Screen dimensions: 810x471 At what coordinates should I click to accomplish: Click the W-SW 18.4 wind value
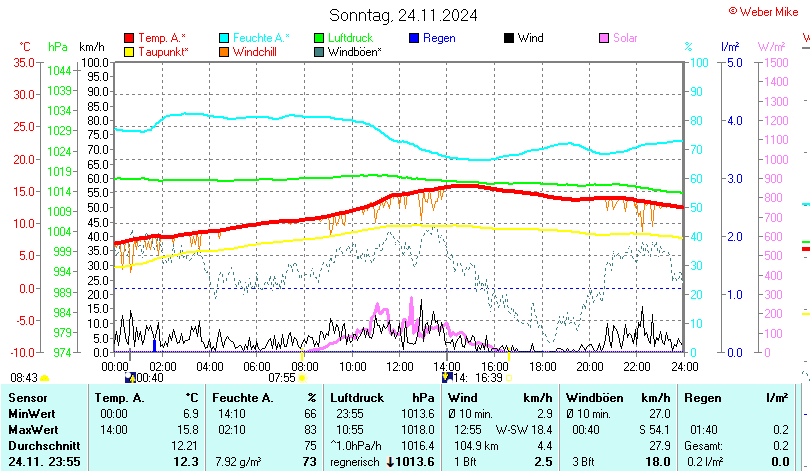point(524,430)
